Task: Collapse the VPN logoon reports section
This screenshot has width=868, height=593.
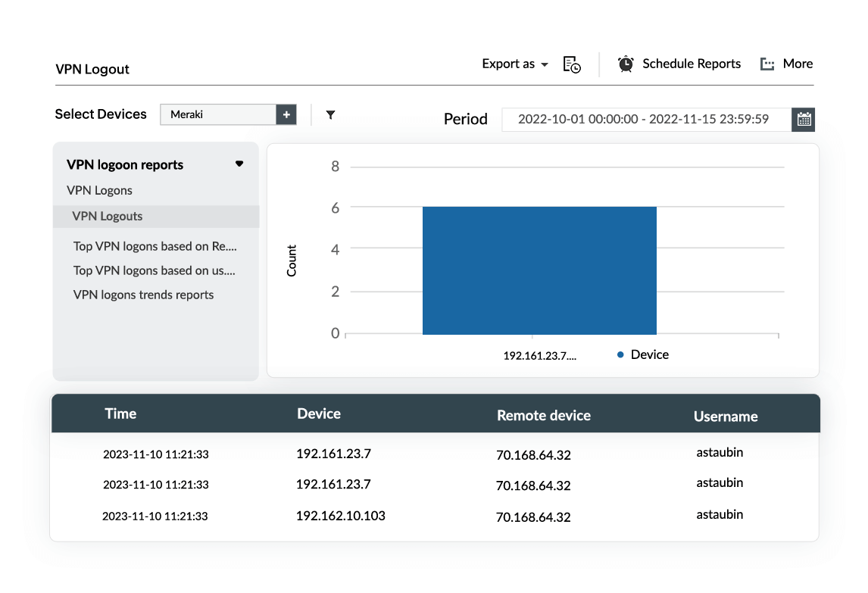Action: click(x=239, y=164)
